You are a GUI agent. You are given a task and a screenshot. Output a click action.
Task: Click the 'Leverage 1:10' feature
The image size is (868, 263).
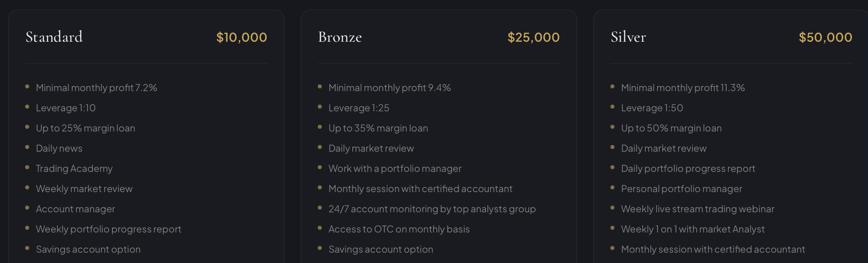pyautogui.click(x=66, y=108)
